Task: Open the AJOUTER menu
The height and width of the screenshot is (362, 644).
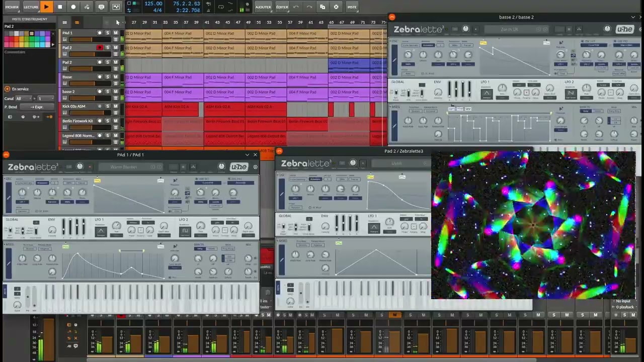Action: [x=263, y=7]
